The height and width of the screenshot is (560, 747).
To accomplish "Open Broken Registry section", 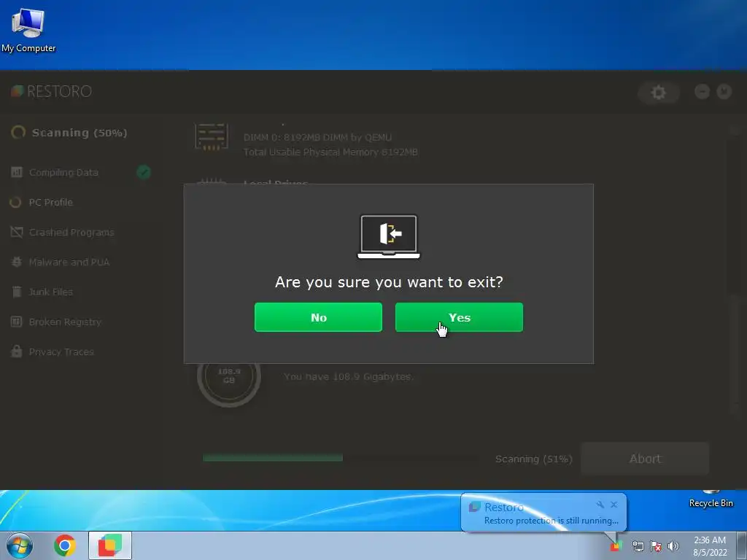I will [x=65, y=322].
